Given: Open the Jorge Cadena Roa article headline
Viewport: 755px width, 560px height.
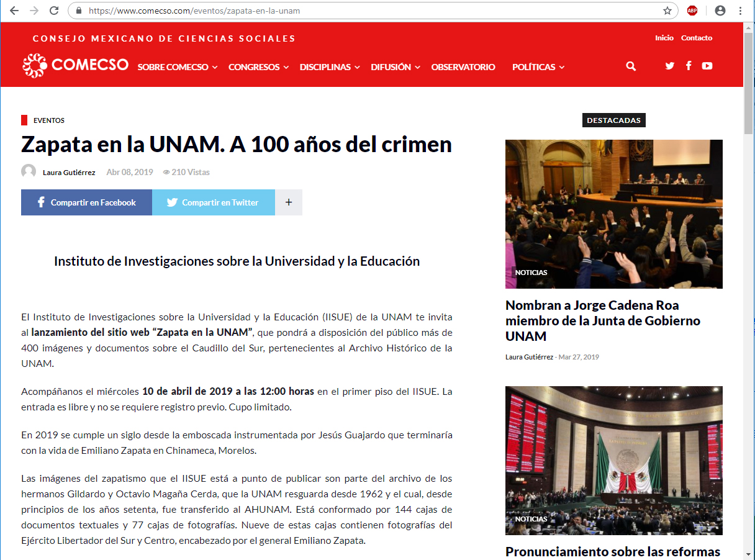Looking at the screenshot, I should (x=603, y=321).
